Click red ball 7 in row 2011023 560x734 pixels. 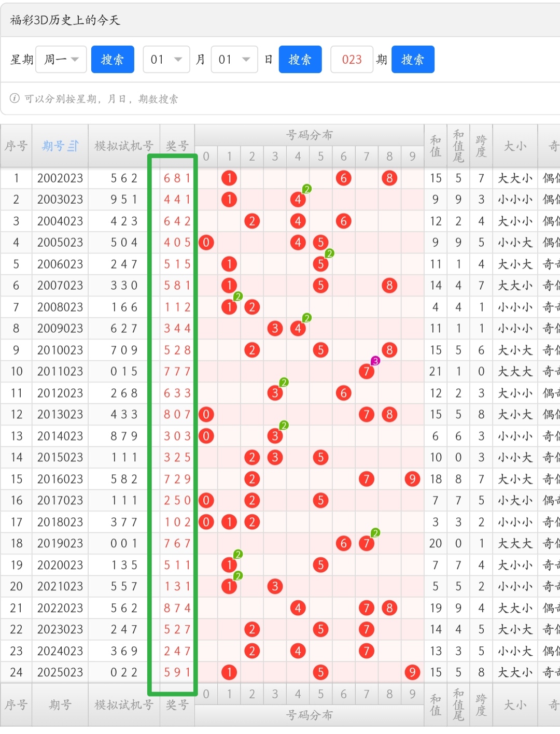tap(366, 372)
